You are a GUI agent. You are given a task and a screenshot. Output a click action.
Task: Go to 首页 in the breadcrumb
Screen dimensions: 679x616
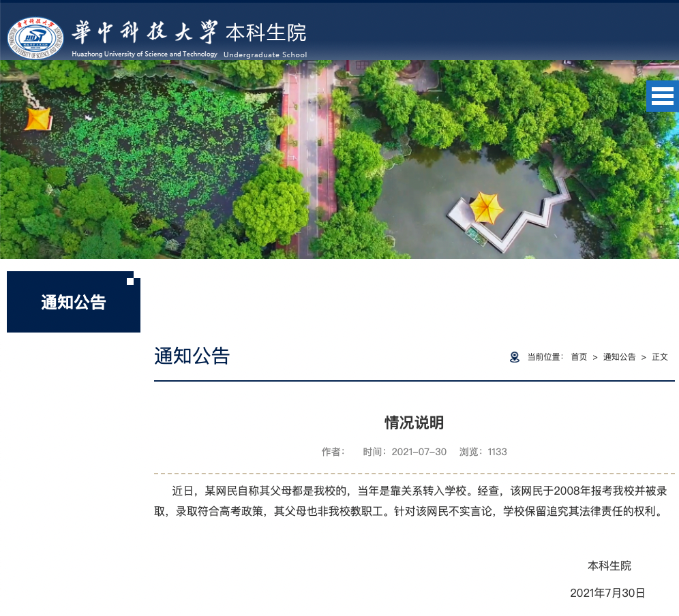point(579,356)
